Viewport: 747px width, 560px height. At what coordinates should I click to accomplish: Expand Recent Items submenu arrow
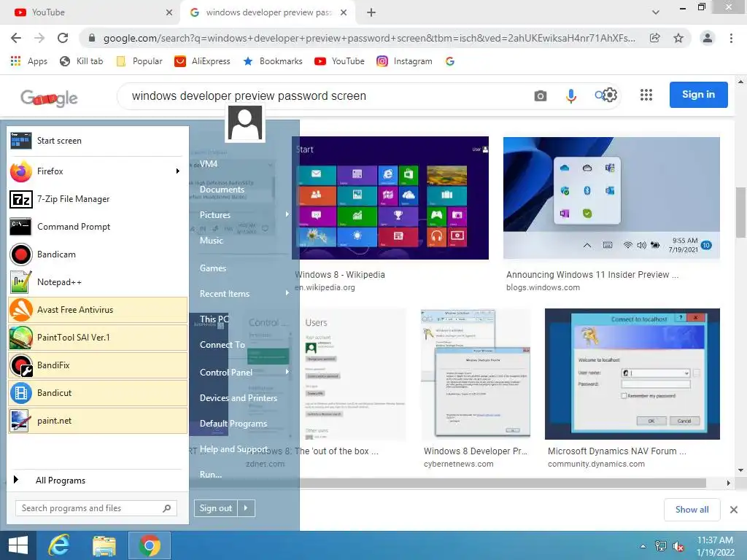click(x=287, y=293)
